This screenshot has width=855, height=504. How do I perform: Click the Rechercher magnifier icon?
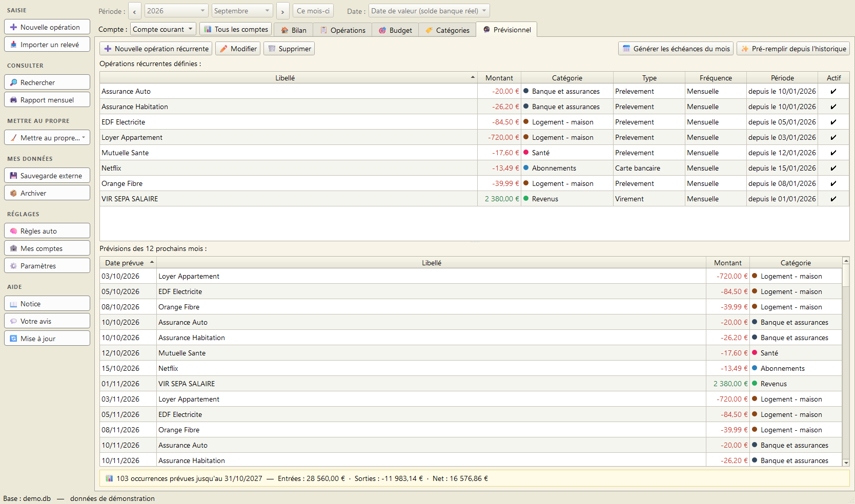13,82
